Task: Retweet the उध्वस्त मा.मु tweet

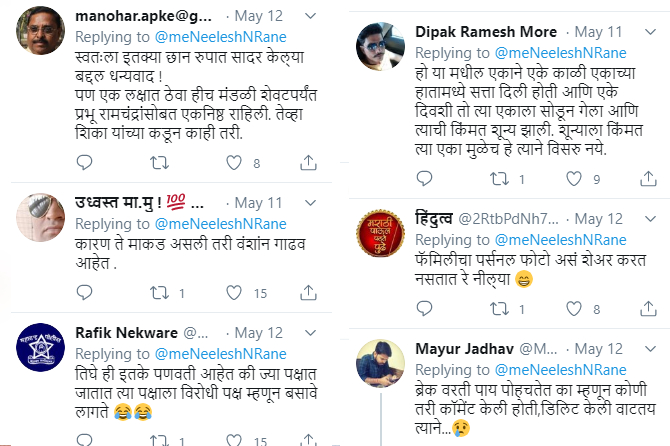Action: 156,293
